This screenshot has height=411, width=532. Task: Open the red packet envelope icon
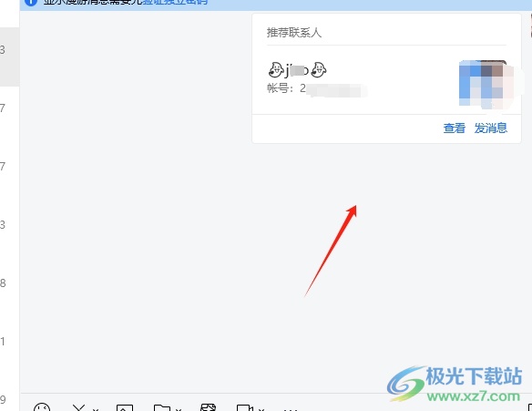pos(208,407)
